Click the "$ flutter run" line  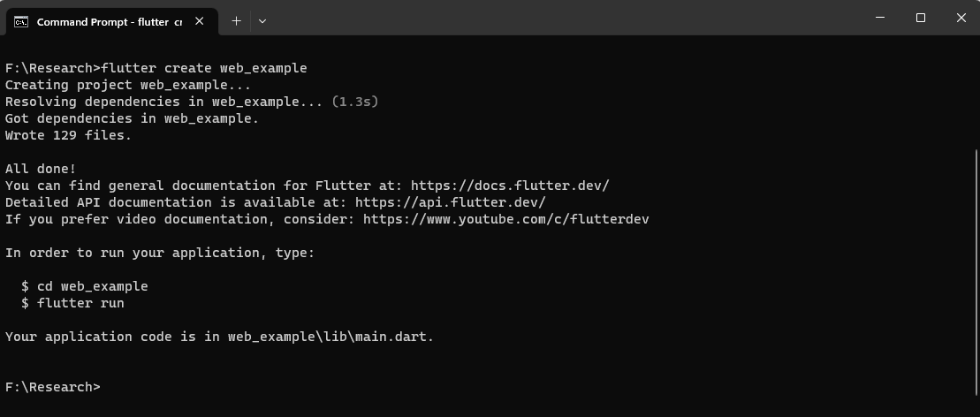coord(72,303)
